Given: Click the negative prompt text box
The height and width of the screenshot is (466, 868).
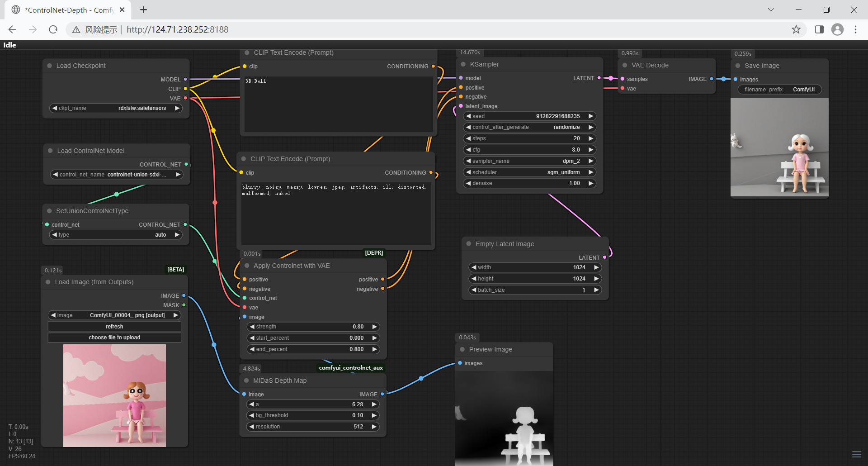Looking at the screenshot, I should point(335,213).
